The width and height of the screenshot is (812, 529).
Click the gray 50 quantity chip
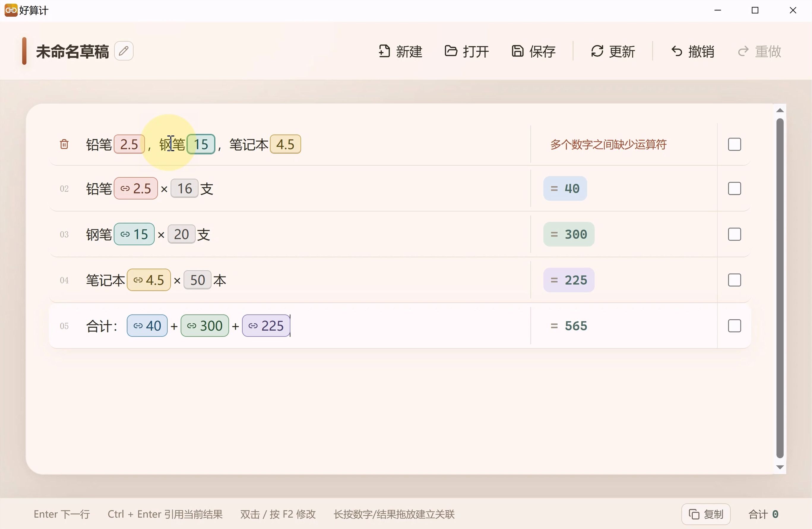[197, 280]
